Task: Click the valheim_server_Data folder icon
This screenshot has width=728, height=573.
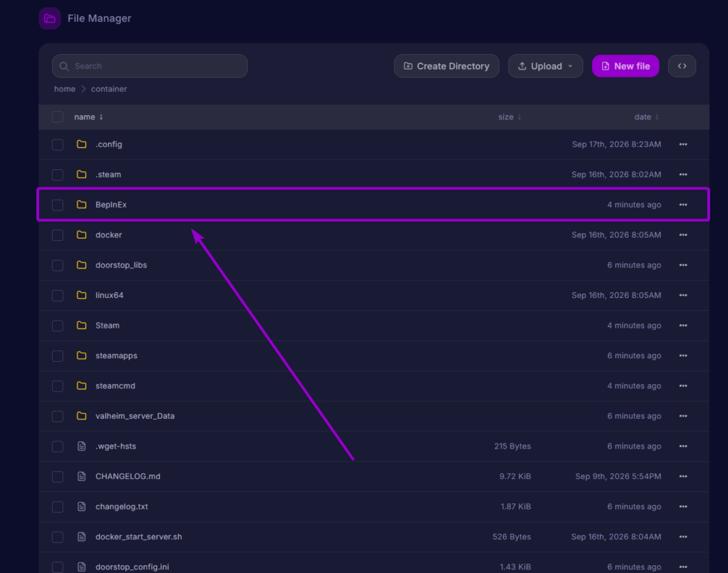Action: tap(82, 416)
